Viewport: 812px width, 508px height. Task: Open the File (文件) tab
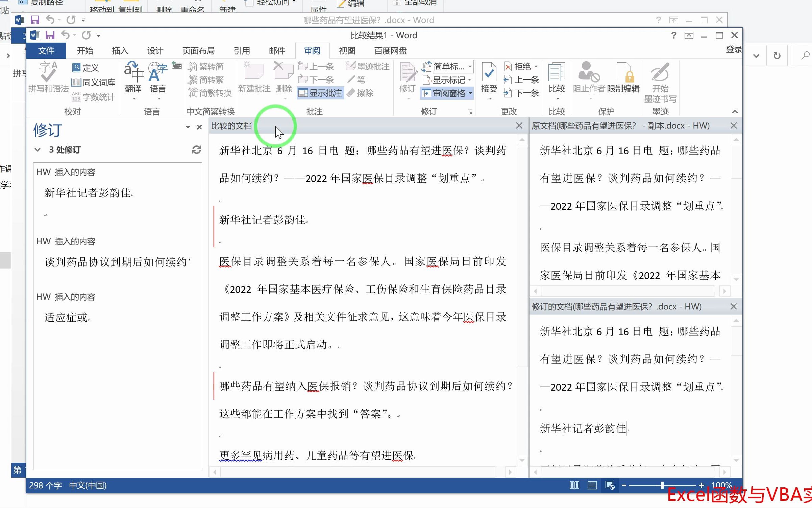coord(46,51)
